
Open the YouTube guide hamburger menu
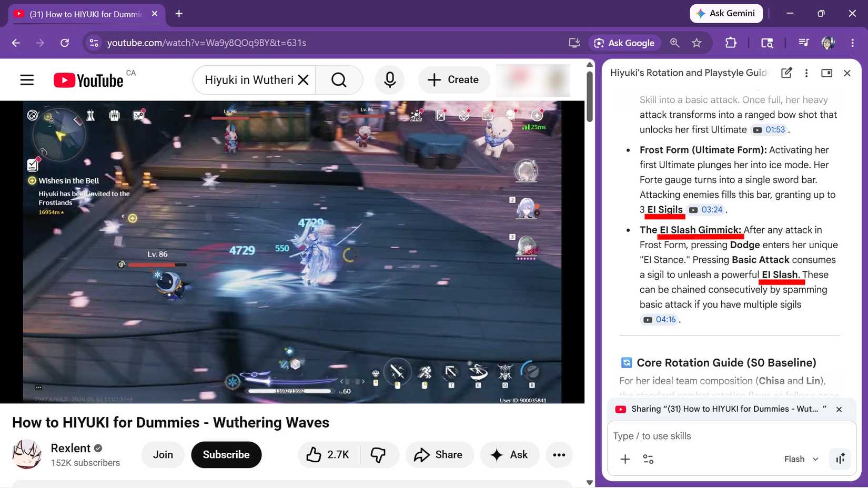click(27, 80)
